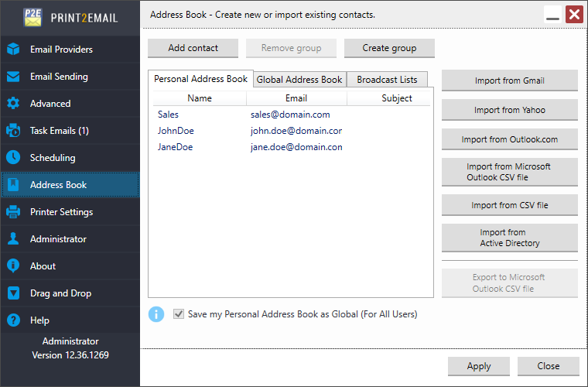Click Import from Gmail button
588x387 pixels.
pyautogui.click(x=510, y=80)
